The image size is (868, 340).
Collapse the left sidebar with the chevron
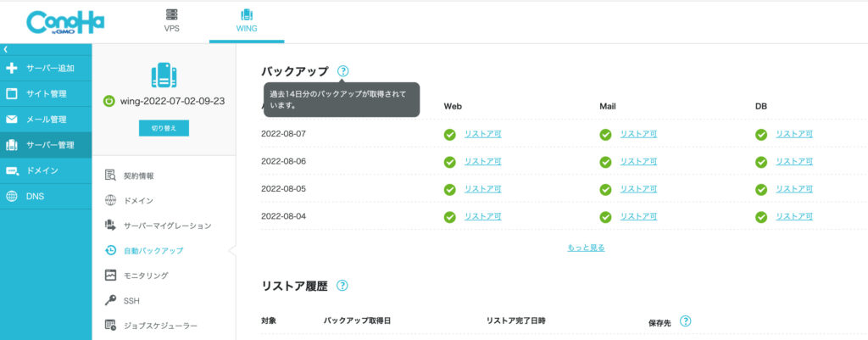pos(5,50)
